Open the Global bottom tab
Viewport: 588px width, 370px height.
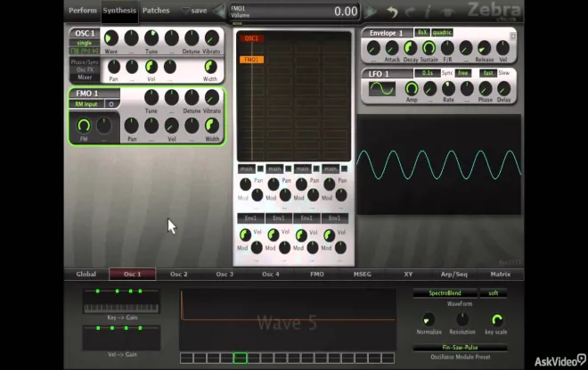pos(86,275)
